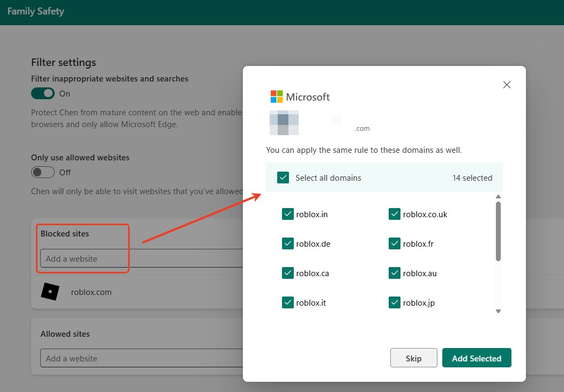This screenshot has height=392, width=564.
Task: Uncheck the Select all domains checkbox
Action: tap(283, 177)
